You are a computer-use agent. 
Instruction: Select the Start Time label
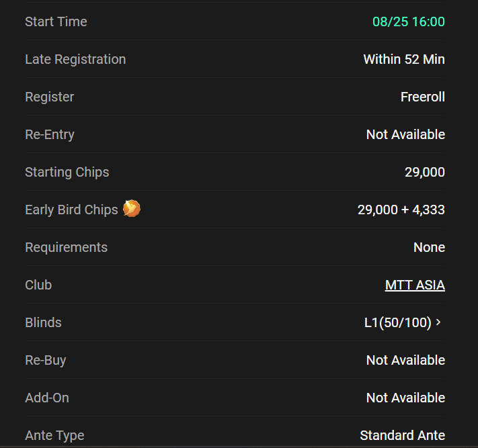56,21
